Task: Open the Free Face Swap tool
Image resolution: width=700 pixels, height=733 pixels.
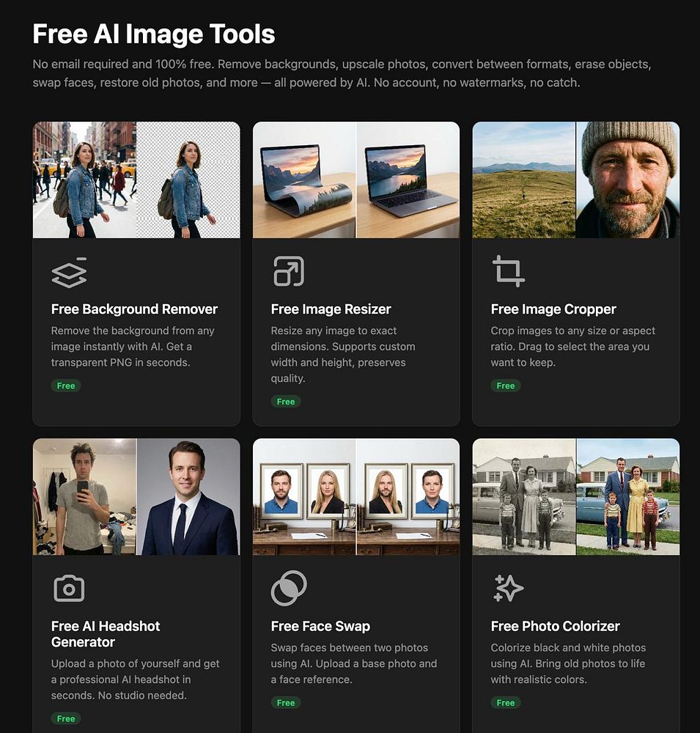Action: [320, 626]
